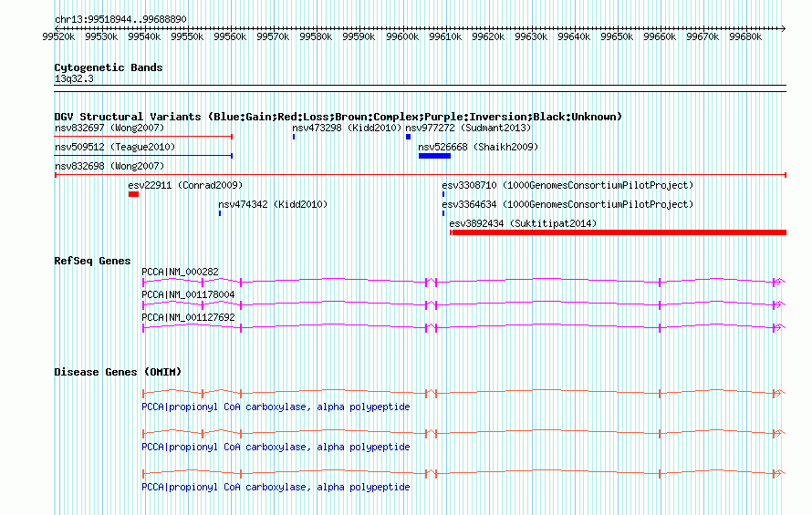The height and width of the screenshot is (515, 812).
Task: Click the NM_000282 magenta gene track
Action: tap(464, 282)
